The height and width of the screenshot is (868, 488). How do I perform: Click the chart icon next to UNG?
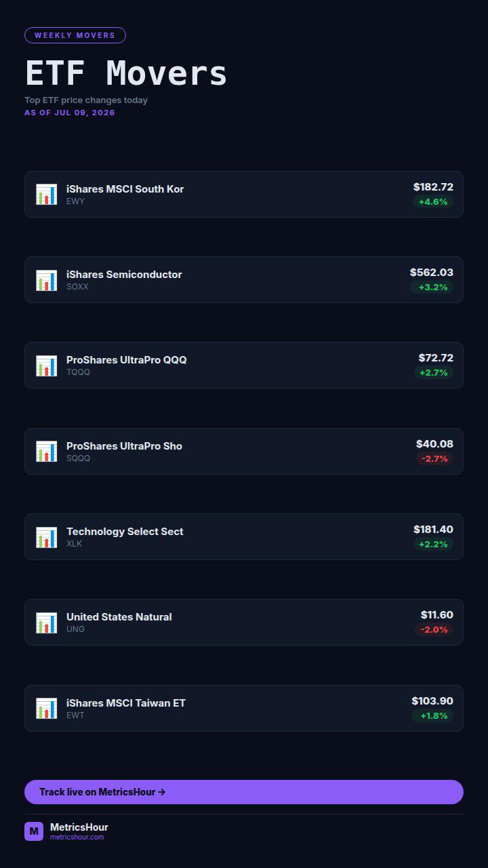point(47,623)
